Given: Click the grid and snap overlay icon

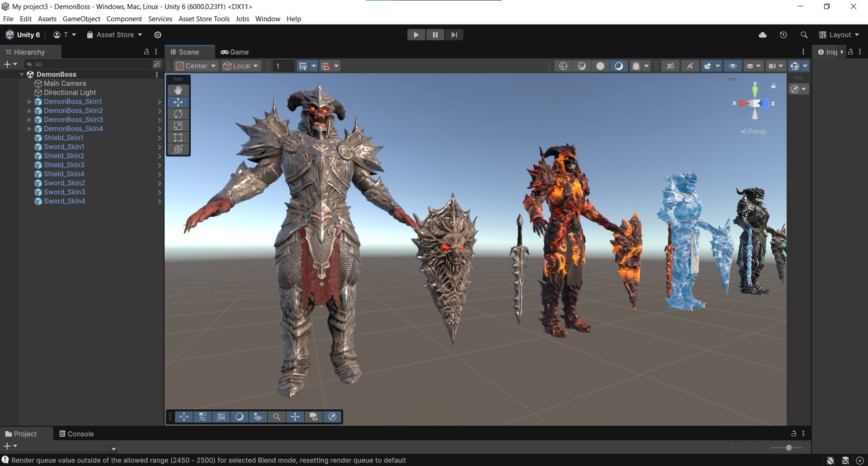Looking at the screenshot, I should pos(221,417).
